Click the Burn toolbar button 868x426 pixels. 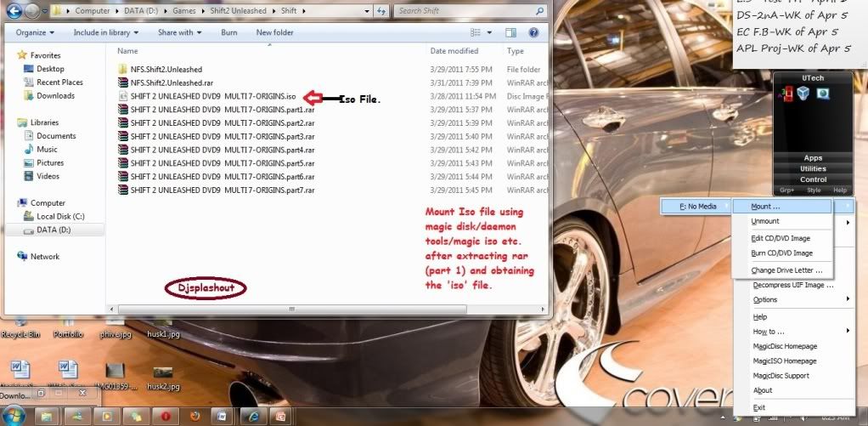tap(229, 32)
